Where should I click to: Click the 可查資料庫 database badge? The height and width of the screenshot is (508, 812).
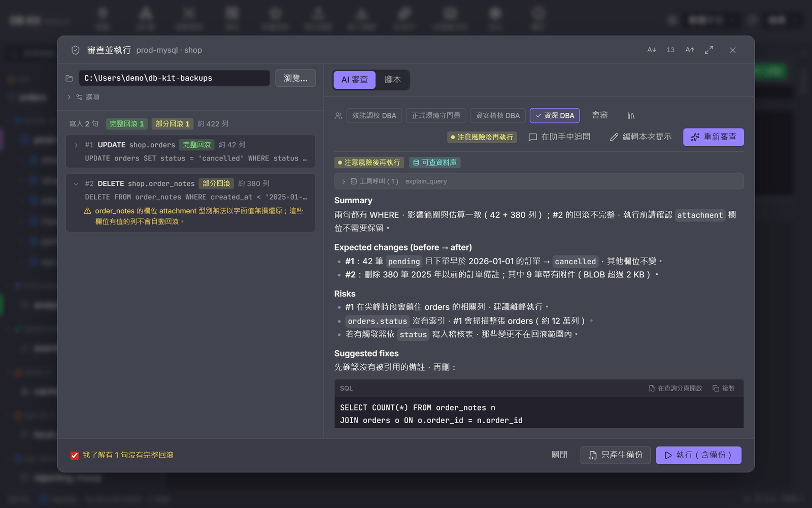pos(435,163)
